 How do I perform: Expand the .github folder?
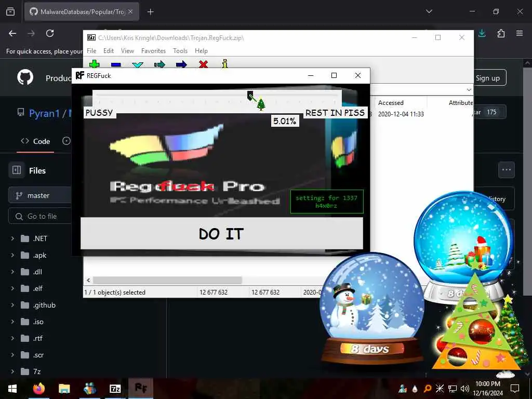click(x=12, y=305)
